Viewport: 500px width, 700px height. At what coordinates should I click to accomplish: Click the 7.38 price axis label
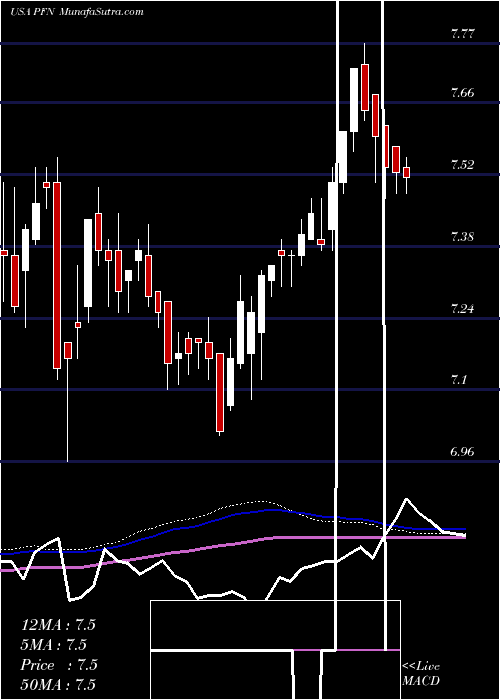coord(462,237)
